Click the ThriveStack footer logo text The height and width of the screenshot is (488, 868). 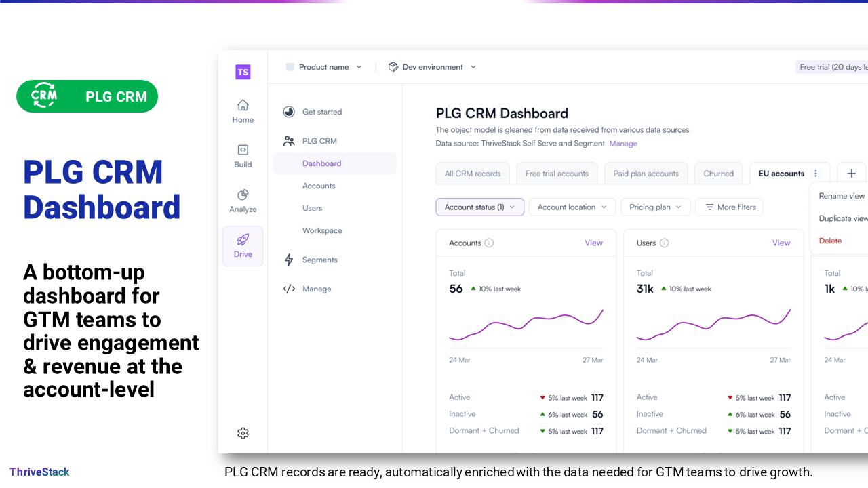pyautogui.click(x=39, y=472)
